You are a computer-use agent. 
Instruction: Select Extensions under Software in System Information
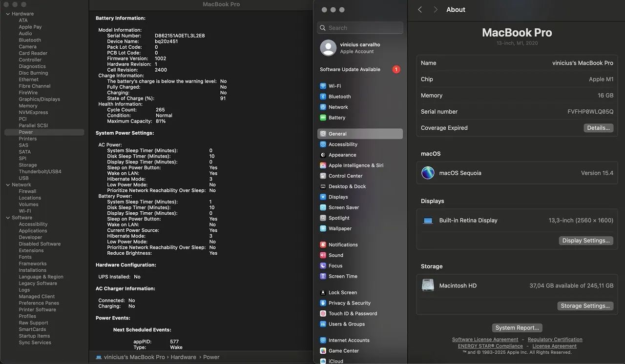(31, 250)
